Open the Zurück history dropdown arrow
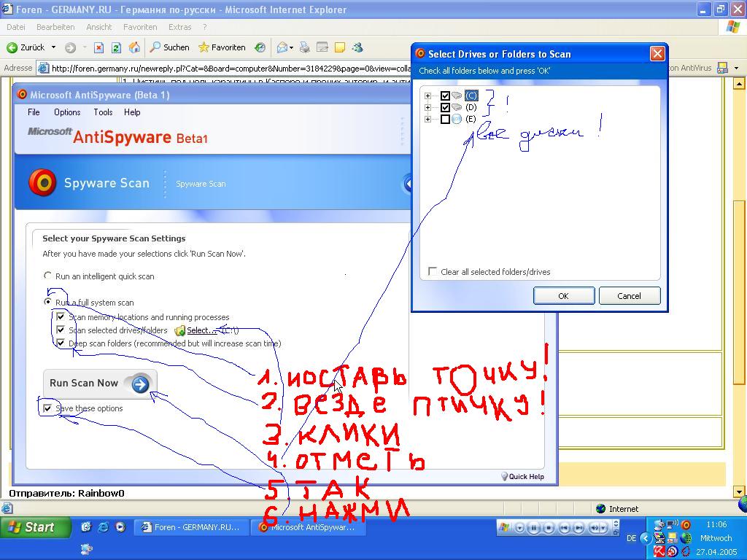Viewport: 747px width, 560px height. pos(53,47)
